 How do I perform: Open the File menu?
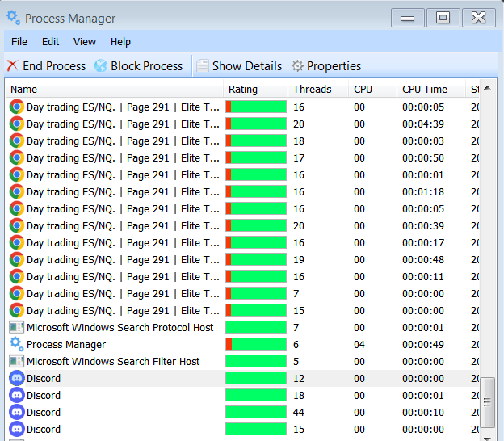coord(19,42)
